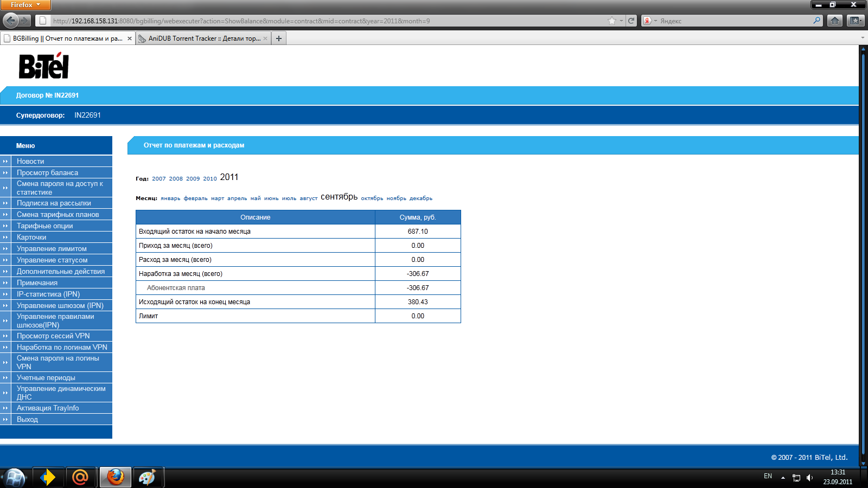Image resolution: width=868 pixels, height=488 pixels.
Task: Click the 380.43 outgoing balance cell
Action: [418, 302]
